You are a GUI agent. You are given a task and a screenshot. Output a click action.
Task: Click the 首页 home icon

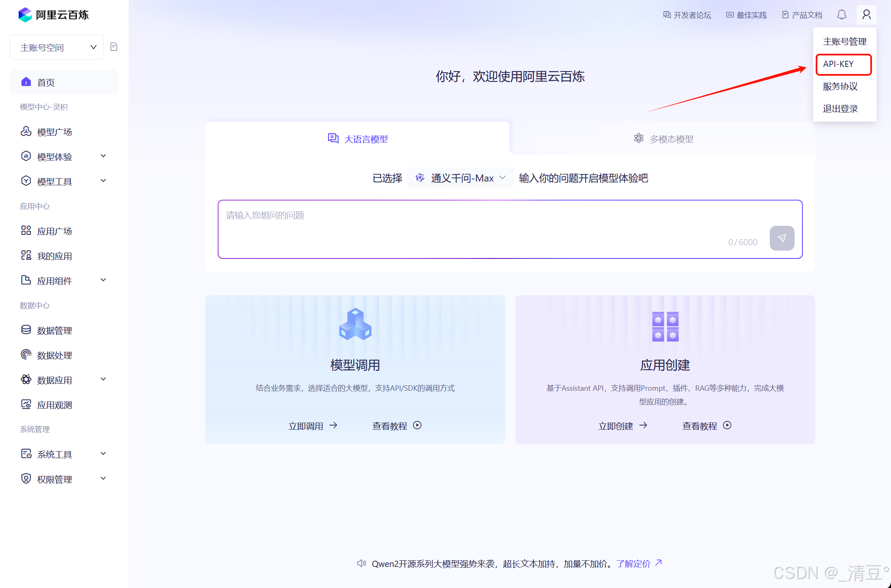pos(26,82)
